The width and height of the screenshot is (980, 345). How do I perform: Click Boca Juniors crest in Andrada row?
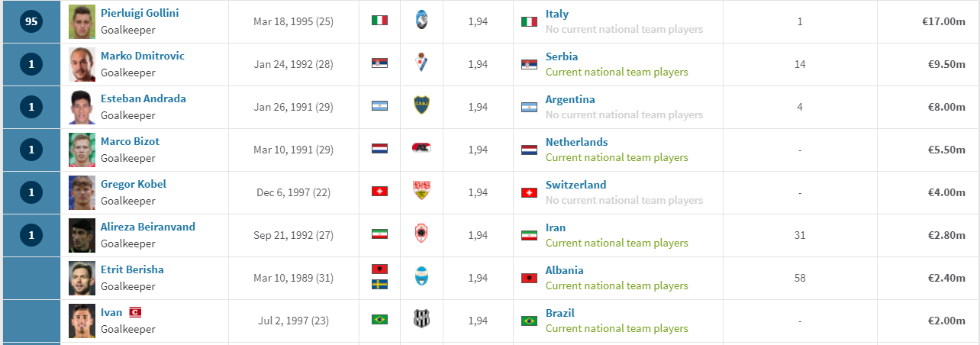[x=422, y=106]
